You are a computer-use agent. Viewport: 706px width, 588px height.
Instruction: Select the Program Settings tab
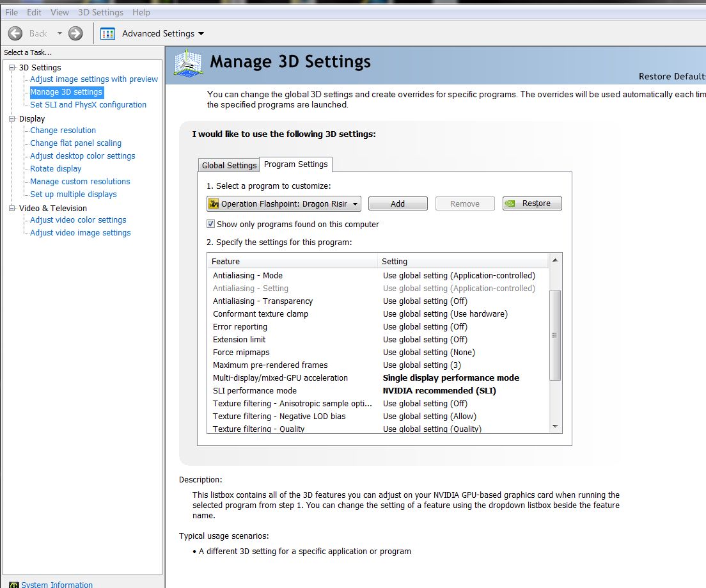click(x=296, y=164)
